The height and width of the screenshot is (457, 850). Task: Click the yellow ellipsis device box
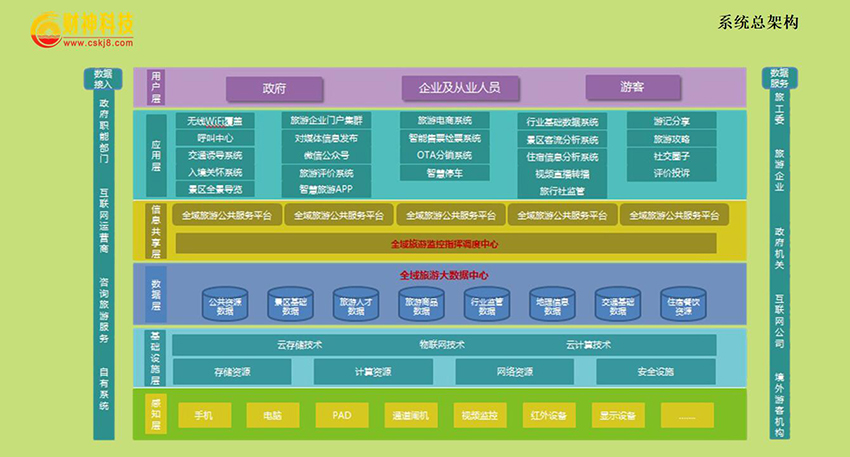coord(687,415)
